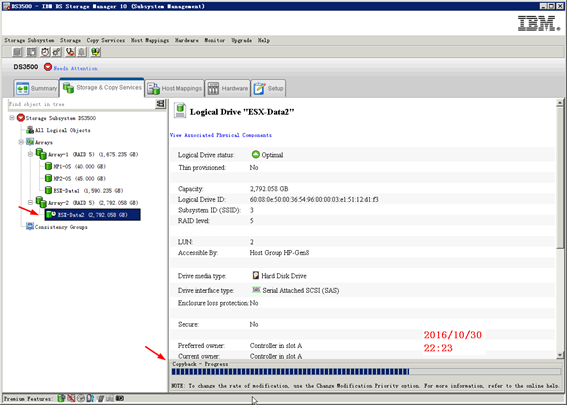The width and height of the screenshot is (567, 405).
Task: Open the Storage menu
Action: [x=71, y=40]
